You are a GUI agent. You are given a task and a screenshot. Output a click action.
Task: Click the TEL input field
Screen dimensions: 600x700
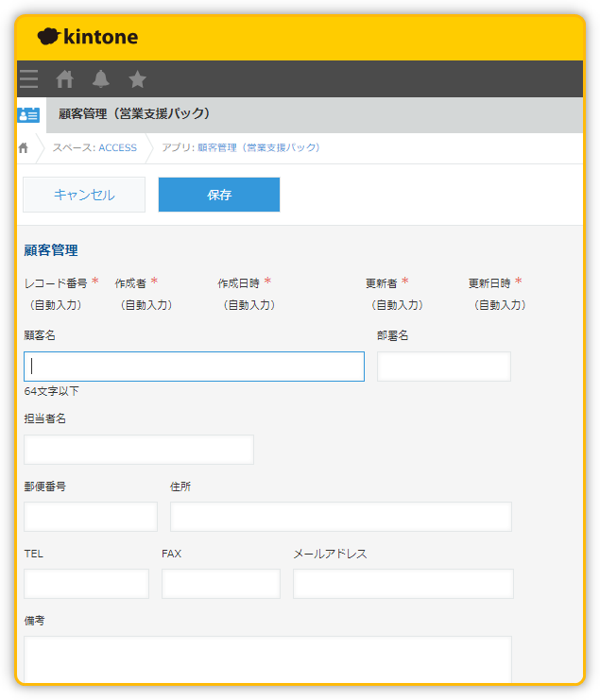tap(86, 584)
